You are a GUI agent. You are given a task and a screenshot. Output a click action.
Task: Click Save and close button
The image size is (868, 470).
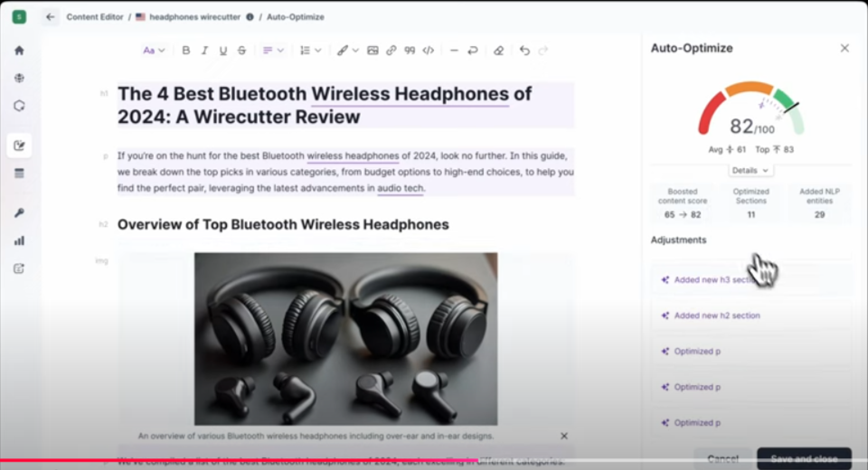tap(804, 459)
